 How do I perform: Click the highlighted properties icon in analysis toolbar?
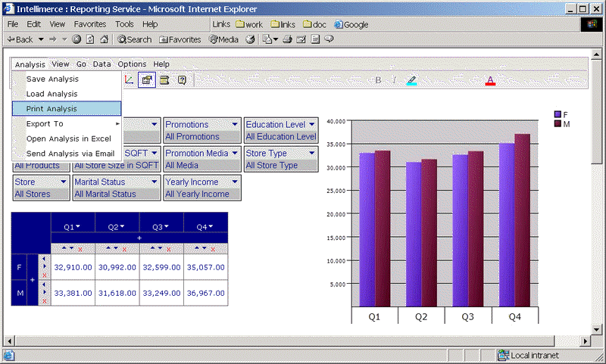[x=147, y=80]
